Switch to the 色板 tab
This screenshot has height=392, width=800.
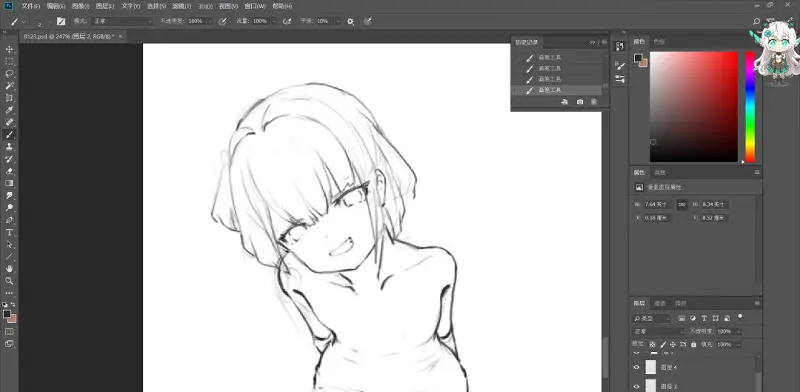(659, 41)
